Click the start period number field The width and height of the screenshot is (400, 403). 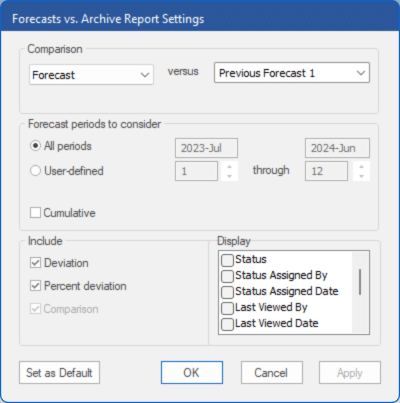point(196,171)
